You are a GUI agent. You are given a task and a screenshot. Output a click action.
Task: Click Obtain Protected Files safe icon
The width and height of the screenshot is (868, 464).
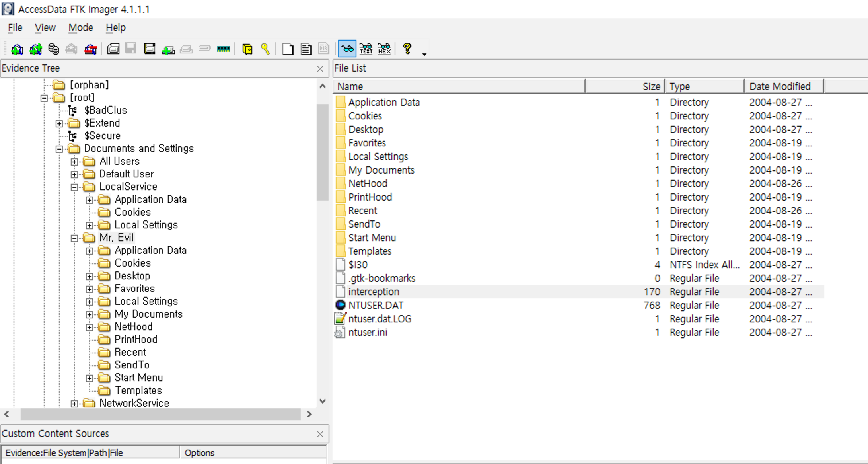coord(247,49)
